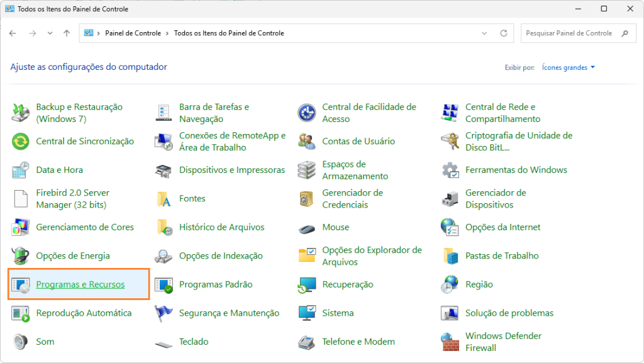Expand the Ícones grandes view dropdown

[x=568, y=67]
